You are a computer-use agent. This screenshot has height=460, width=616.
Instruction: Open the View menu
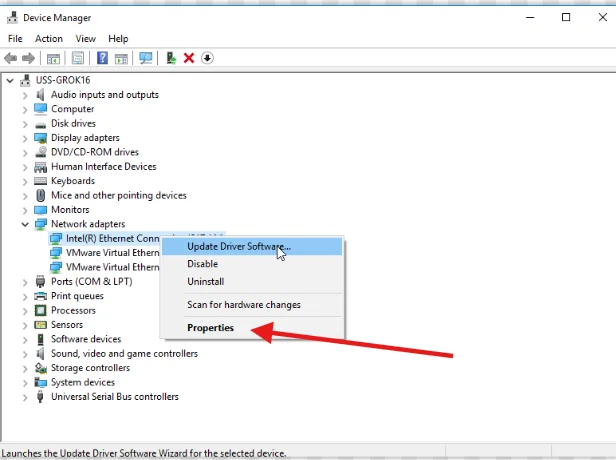click(x=85, y=38)
